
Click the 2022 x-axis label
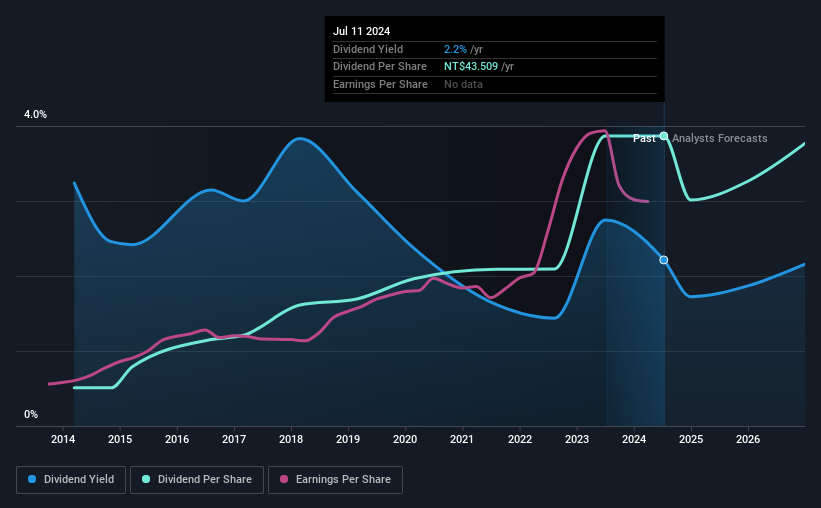coord(520,439)
